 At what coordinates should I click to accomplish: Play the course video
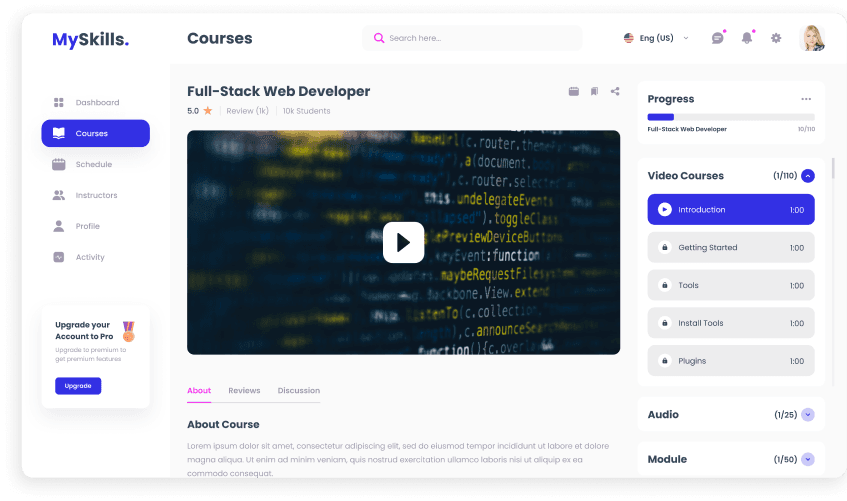tap(404, 242)
